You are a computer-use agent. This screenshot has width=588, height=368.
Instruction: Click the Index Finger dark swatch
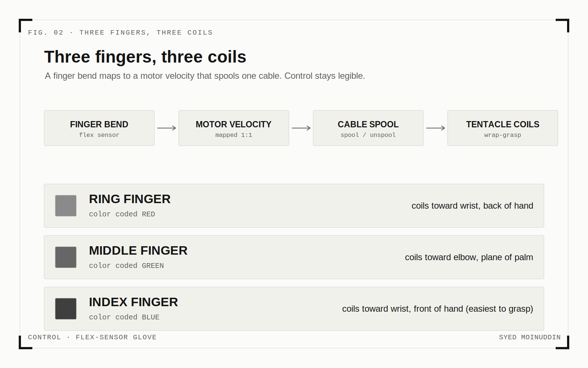coord(66,309)
